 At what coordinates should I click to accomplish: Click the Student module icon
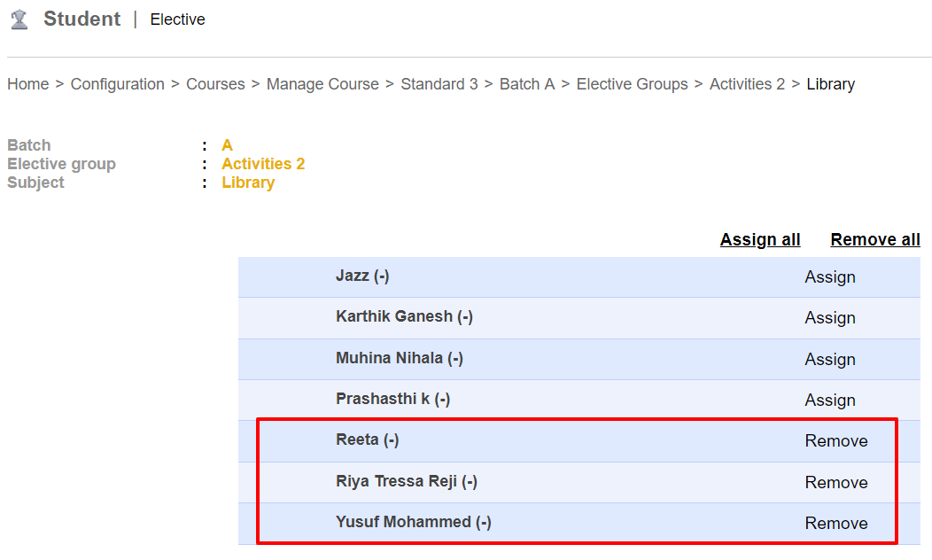[19, 19]
